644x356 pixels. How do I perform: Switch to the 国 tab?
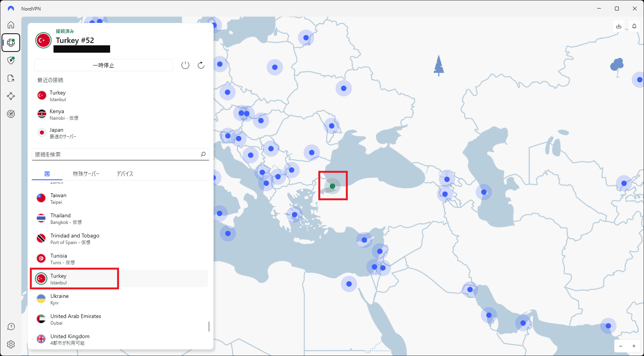(x=47, y=174)
